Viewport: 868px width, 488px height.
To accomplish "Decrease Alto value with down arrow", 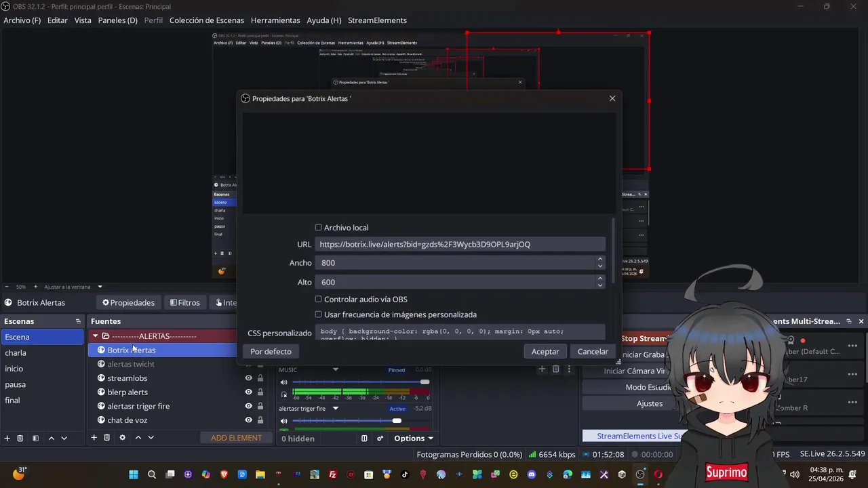I will (600, 285).
